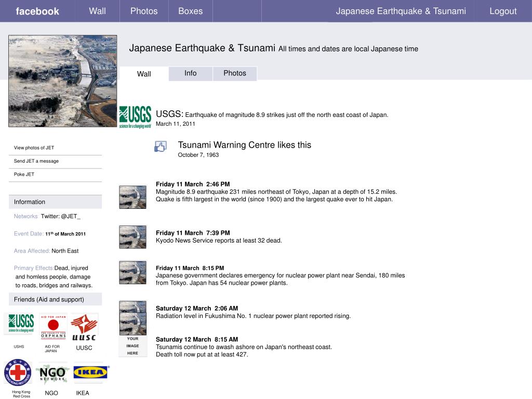The height and width of the screenshot is (399, 532).
Task: Click thumbnail next to 8:15 PM Friday post
Action: tap(132, 272)
